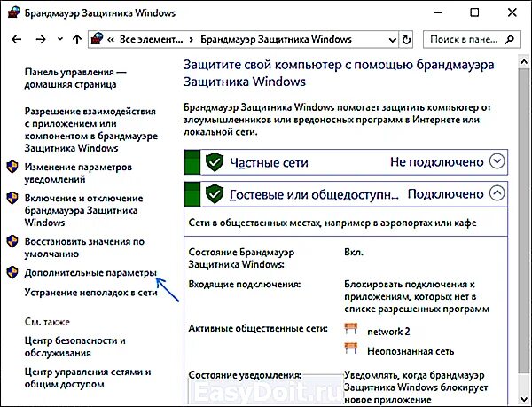Click the 'Гостевые или общедоступн...' heading
This screenshot has width=532, height=407.
[314, 195]
